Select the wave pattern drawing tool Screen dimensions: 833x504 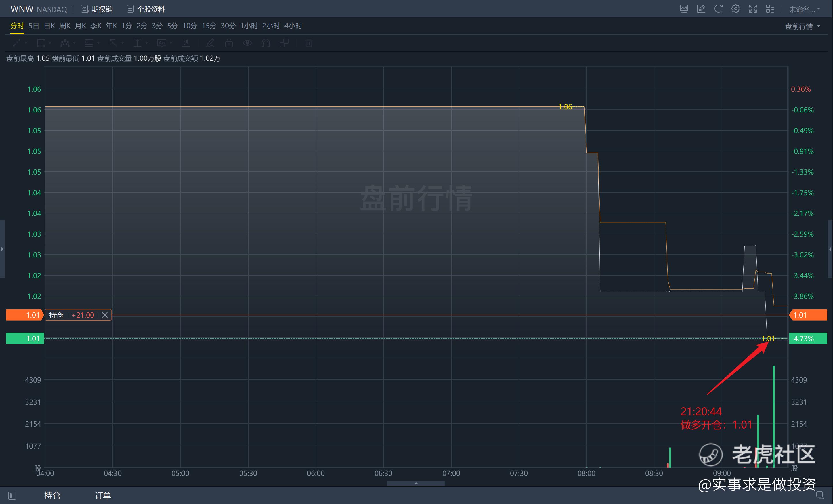[x=64, y=43]
